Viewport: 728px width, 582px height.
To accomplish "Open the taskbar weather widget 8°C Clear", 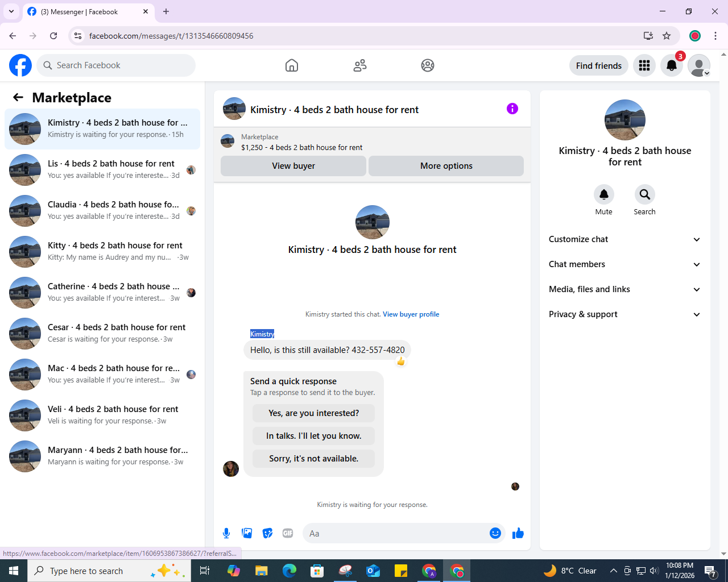I will pyautogui.click(x=570, y=571).
